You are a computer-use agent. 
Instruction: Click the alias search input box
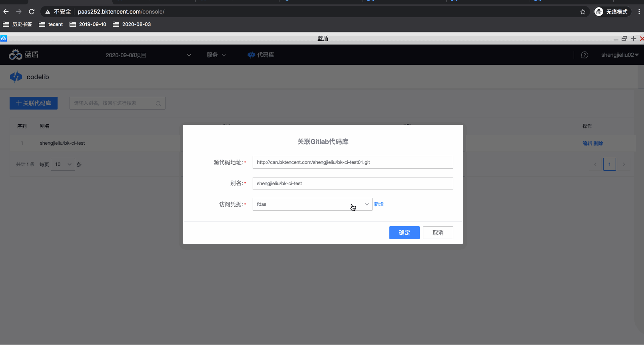[x=118, y=103]
